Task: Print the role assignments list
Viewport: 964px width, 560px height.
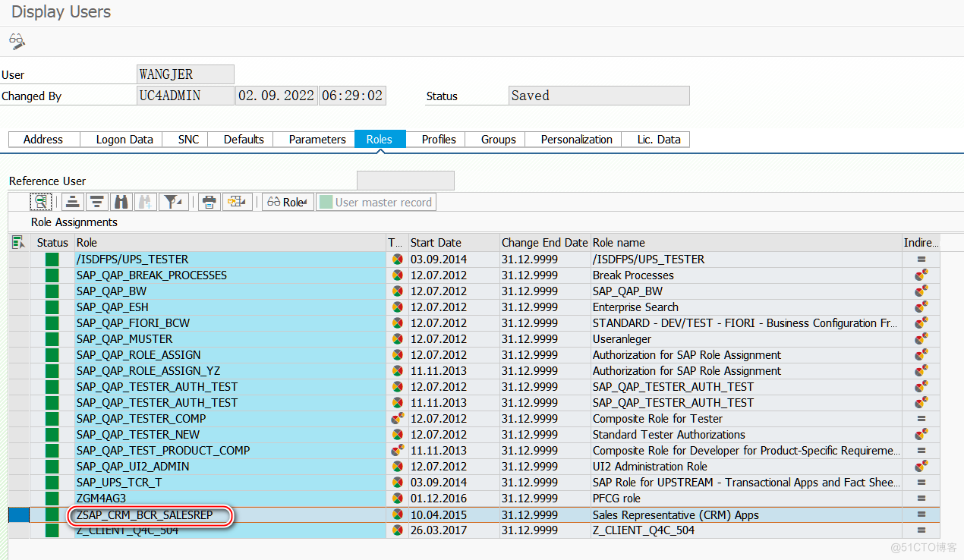Action: coord(209,201)
